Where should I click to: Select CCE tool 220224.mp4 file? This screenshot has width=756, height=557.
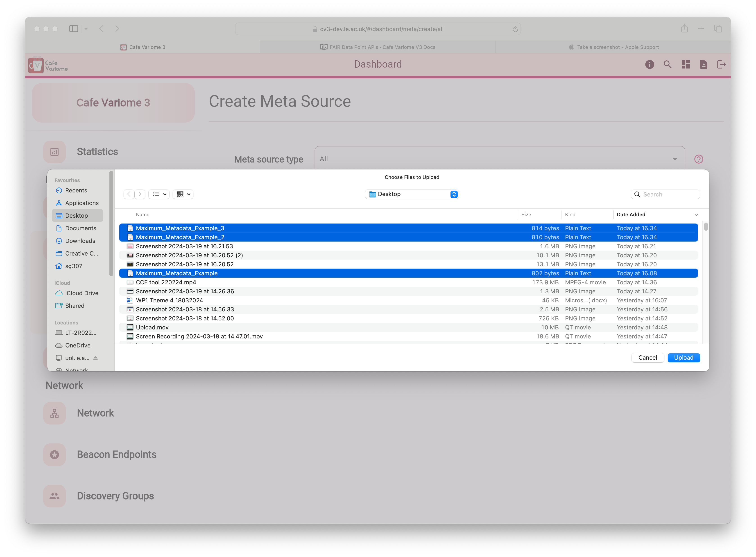(408, 282)
